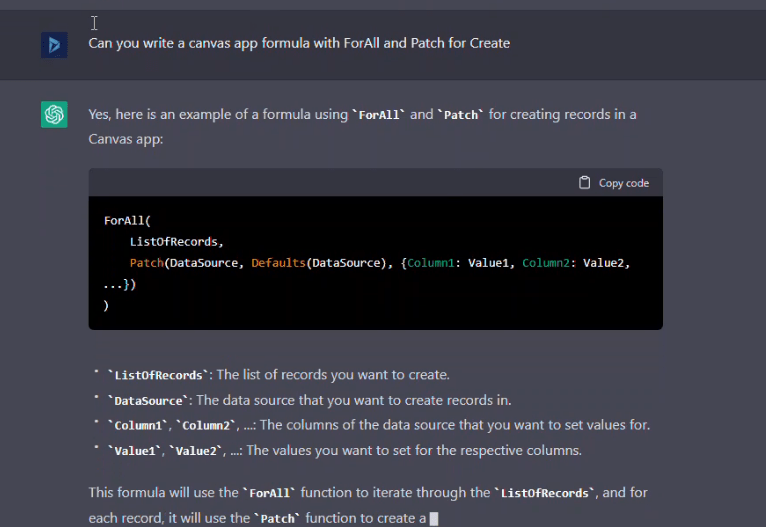Click the "ForAll(" line in the code block
Screen dimensions: 766x527
coord(127,220)
